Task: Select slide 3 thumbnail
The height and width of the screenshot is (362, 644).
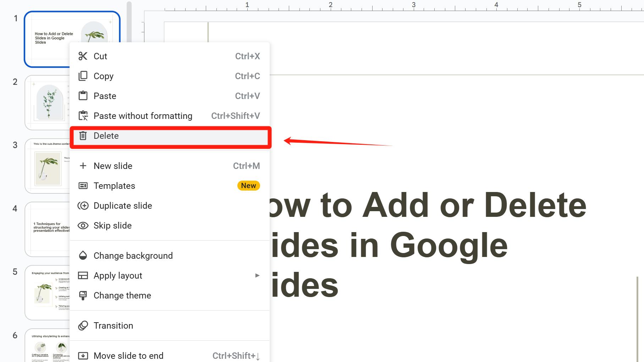Action: (47, 166)
